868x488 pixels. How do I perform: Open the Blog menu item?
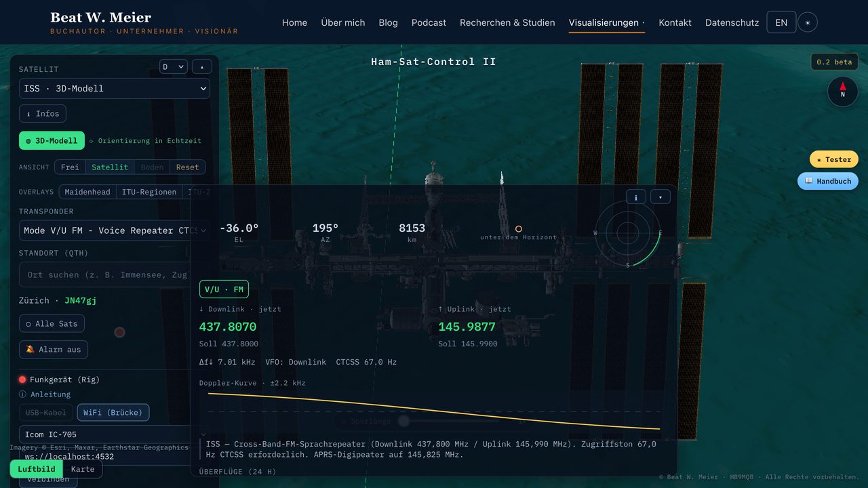coord(388,22)
